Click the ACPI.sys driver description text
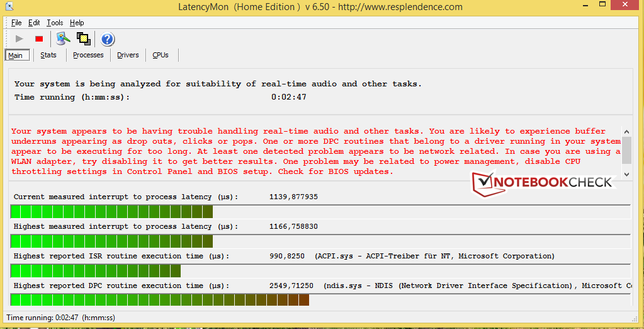This screenshot has width=644, height=329. pyautogui.click(x=434, y=256)
